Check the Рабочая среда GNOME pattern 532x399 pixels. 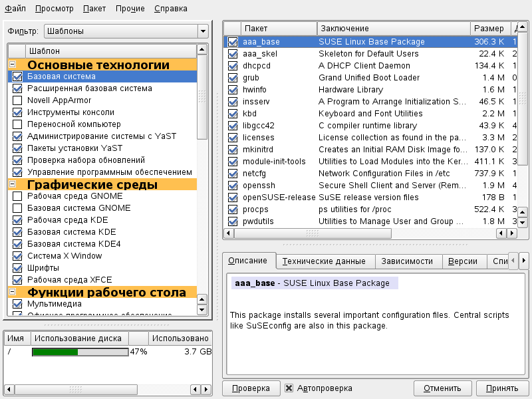click(17, 196)
